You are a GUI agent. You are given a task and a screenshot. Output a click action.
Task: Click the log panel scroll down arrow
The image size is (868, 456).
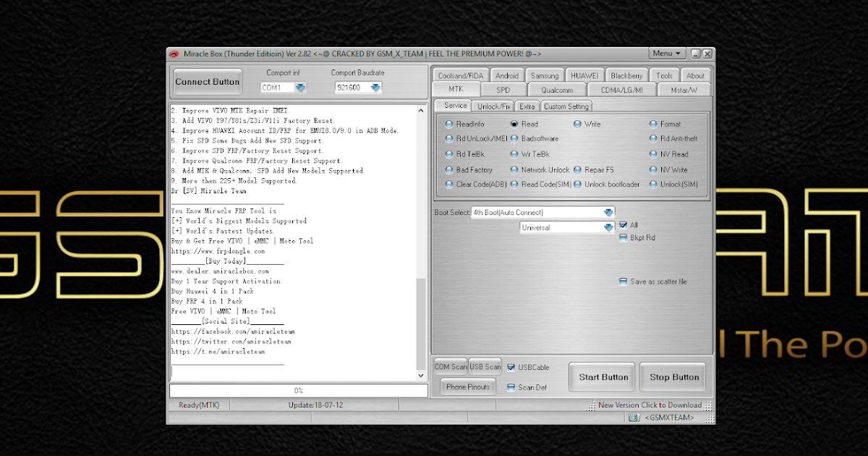422,376
